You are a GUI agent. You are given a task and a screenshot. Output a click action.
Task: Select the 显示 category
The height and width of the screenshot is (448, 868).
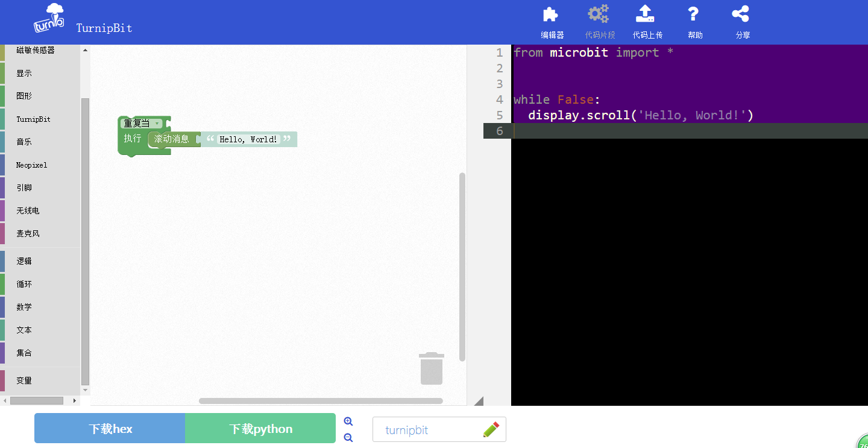[40, 74]
